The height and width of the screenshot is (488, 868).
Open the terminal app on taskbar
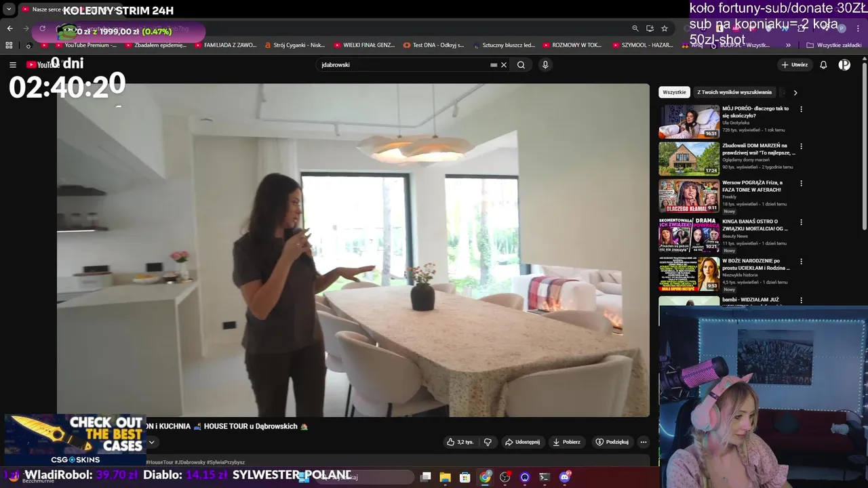coord(544,477)
